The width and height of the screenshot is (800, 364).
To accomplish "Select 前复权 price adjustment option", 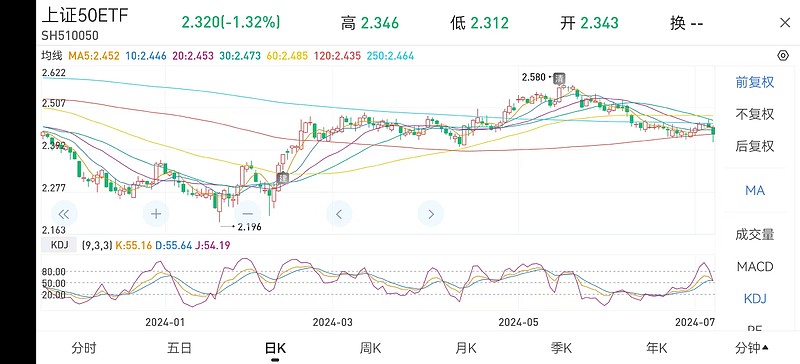I will tap(755, 82).
